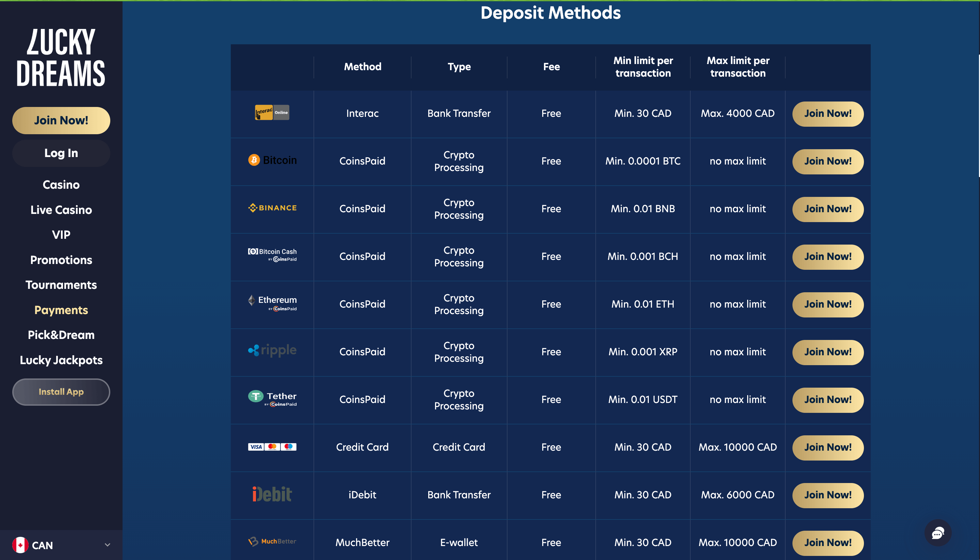The height and width of the screenshot is (560, 980).
Task: Click Join Now! in the Ethereum row
Action: coord(828,305)
